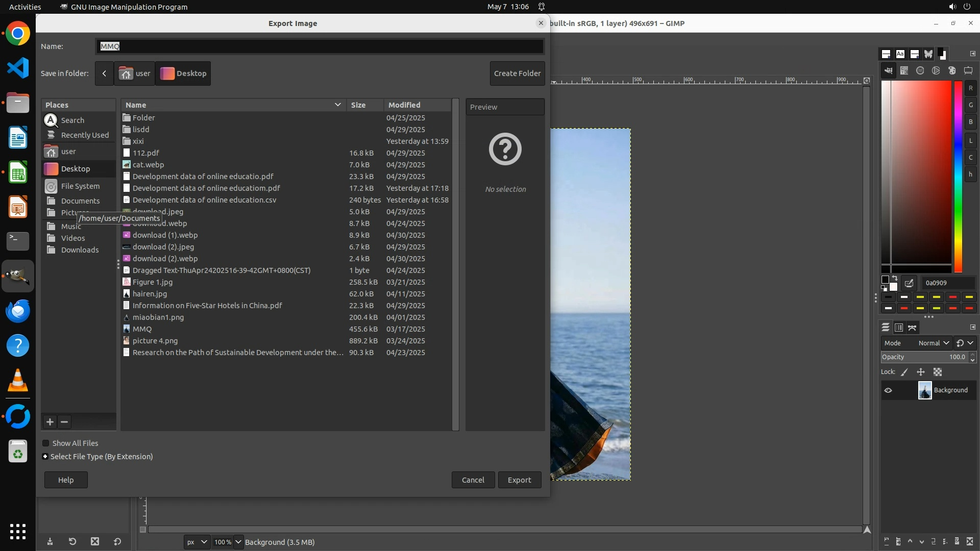Add bookmark with plus icon in Places
The width and height of the screenshot is (980, 551).
pyautogui.click(x=50, y=422)
